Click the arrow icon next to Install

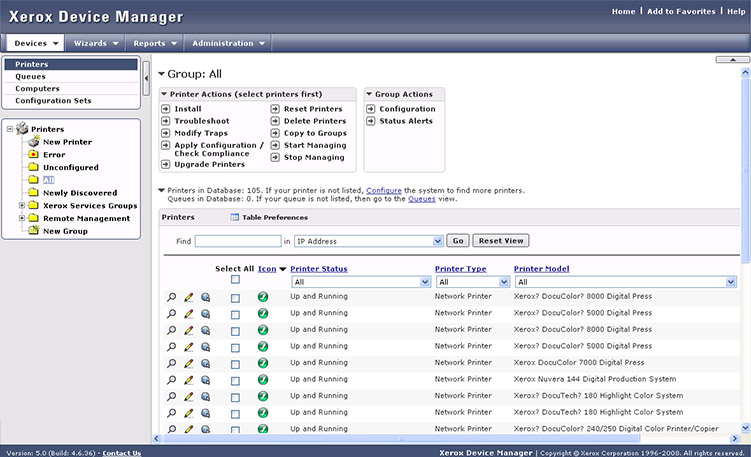coord(166,109)
